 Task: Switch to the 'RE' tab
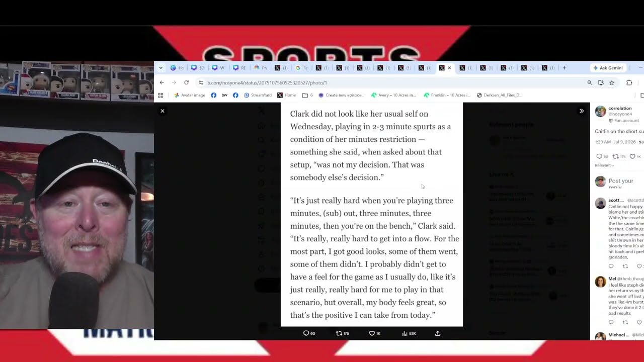(239, 68)
